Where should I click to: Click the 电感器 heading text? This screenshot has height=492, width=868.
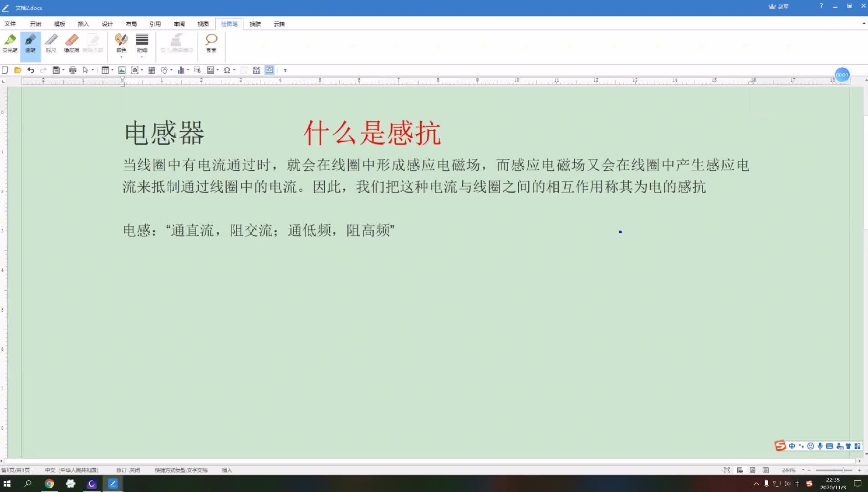(x=164, y=133)
